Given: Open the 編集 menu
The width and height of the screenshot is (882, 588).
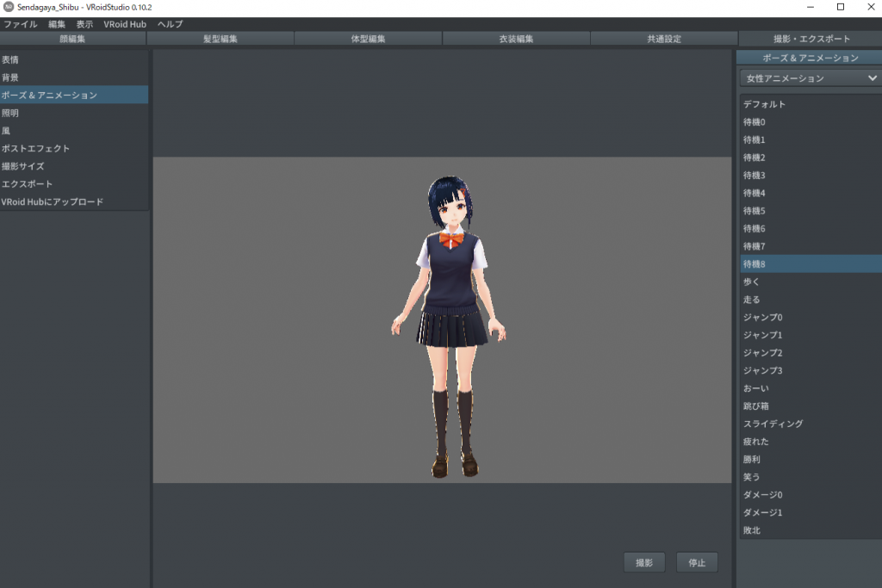Looking at the screenshot, I should pos(57,24).
